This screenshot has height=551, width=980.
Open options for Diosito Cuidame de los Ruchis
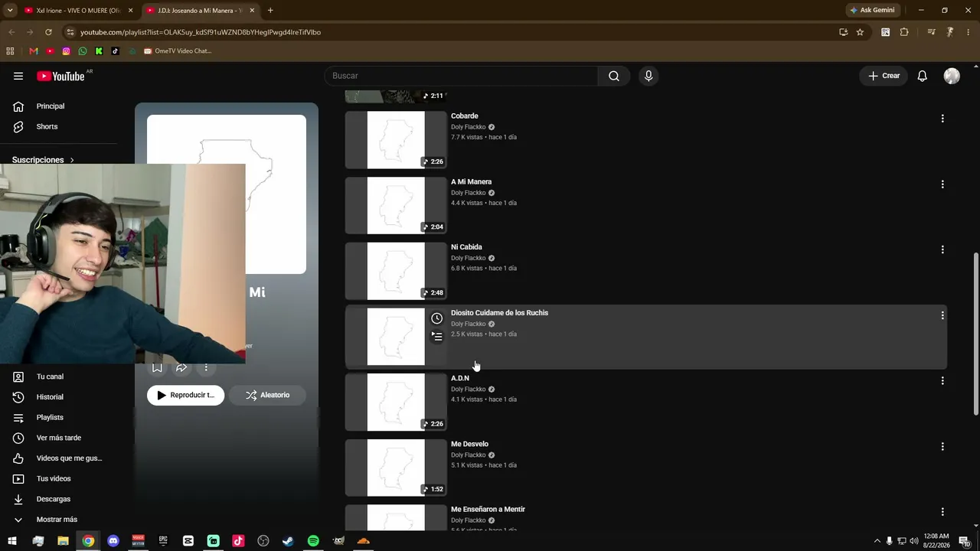pyautogui.click(x=942, y=315)
